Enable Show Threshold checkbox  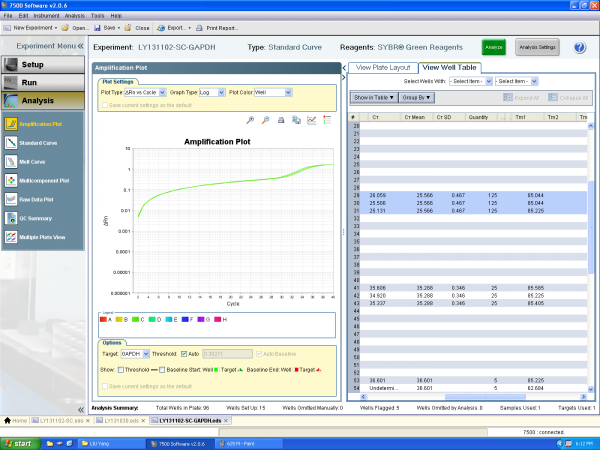coord(121,370)
